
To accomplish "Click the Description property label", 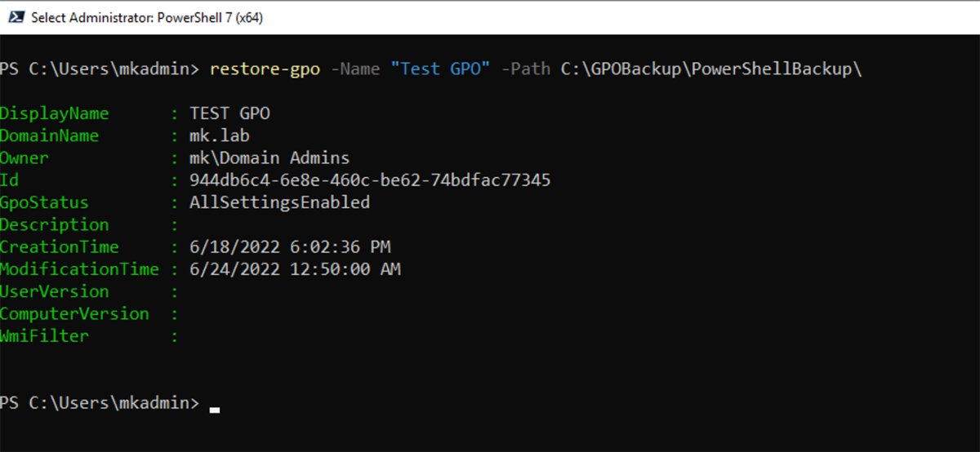I will point(55,224).
